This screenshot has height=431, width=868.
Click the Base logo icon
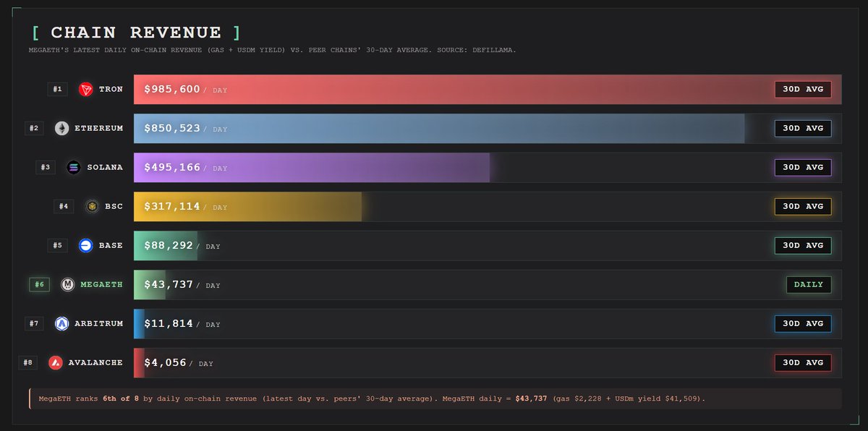click(86, 246)
